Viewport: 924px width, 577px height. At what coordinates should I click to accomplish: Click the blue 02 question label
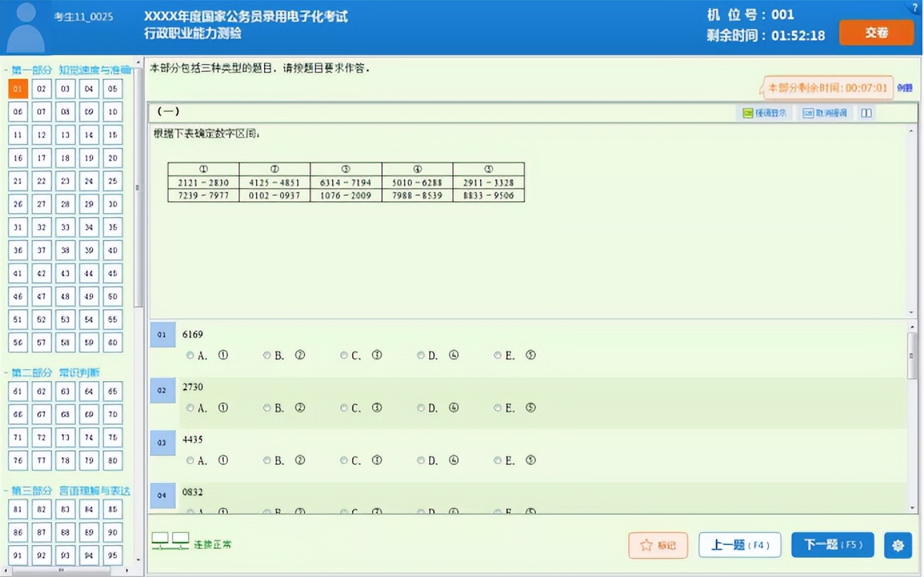[162, 390]
